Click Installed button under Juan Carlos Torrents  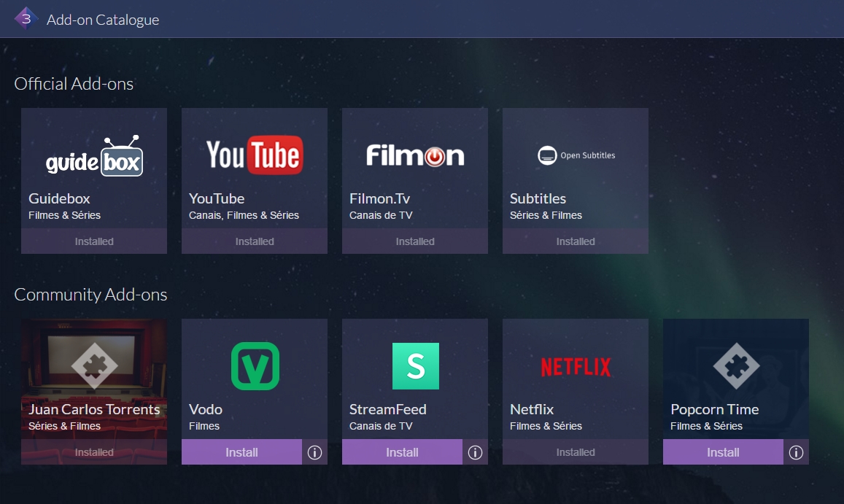[x=94, y=452]
